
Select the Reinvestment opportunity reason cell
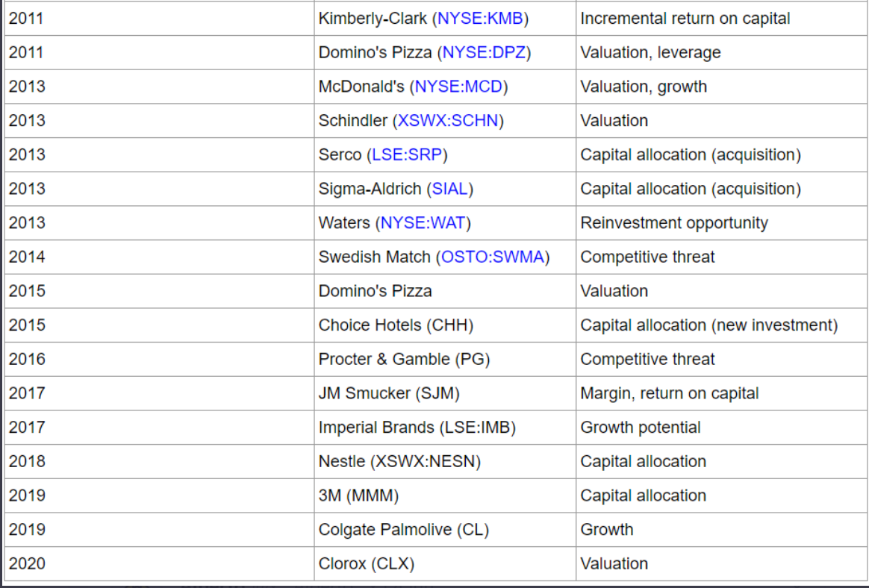(722, 223)
